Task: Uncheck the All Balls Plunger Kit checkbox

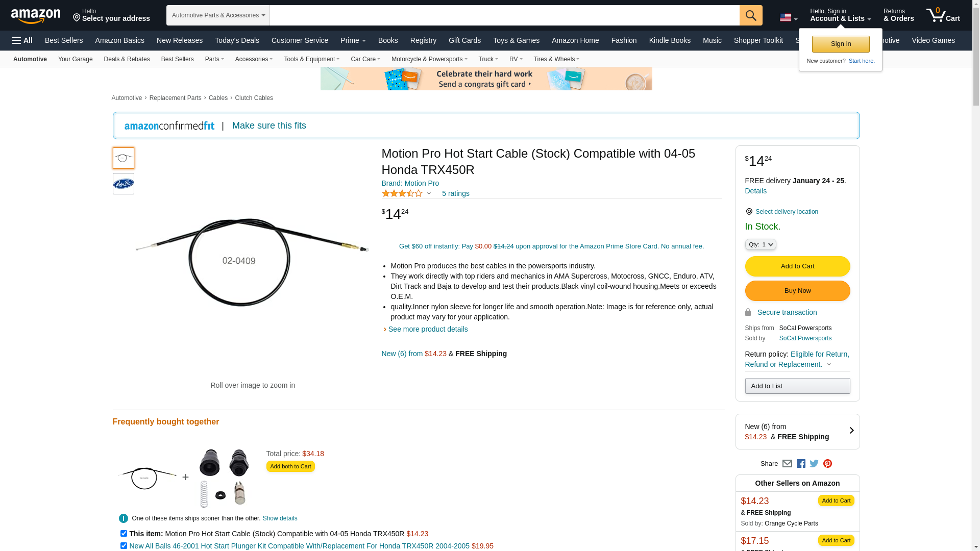Action: (124, 545)
